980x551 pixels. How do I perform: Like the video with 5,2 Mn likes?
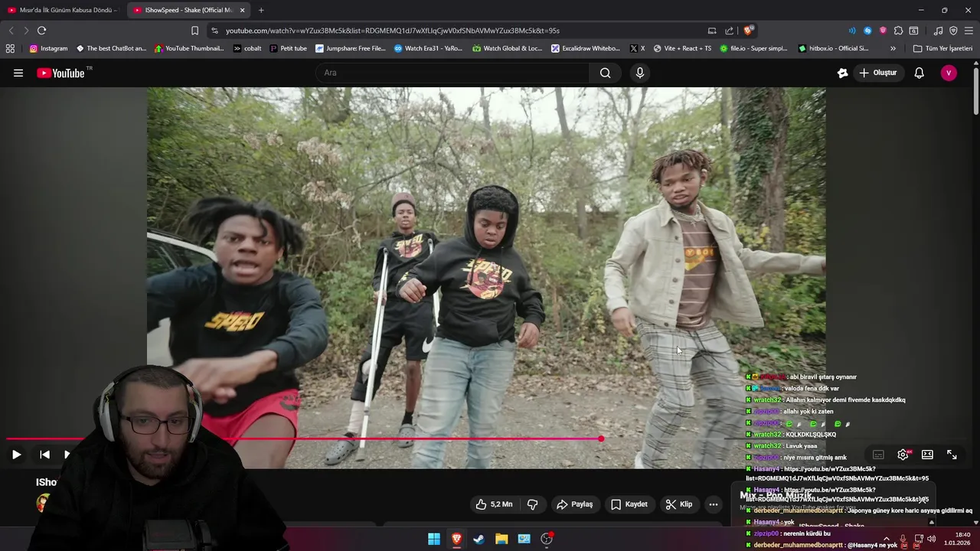click(494, 504)
